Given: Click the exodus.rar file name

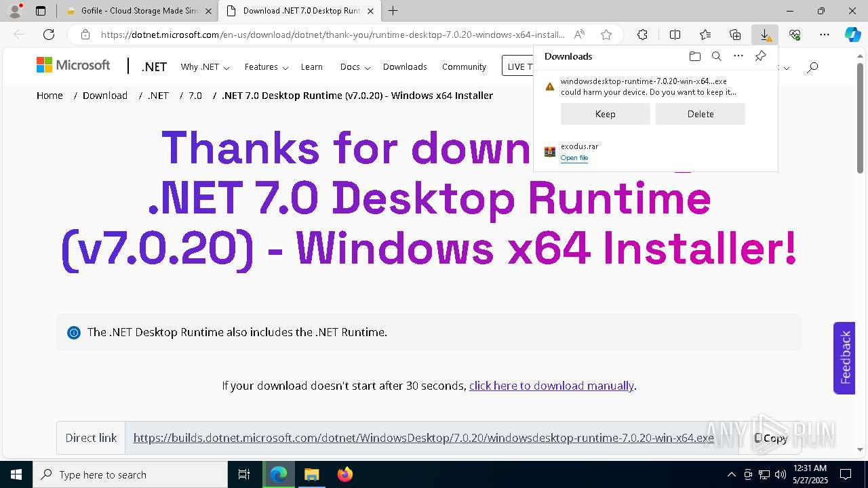Looking at the screenshot, I should pos(579,146).
